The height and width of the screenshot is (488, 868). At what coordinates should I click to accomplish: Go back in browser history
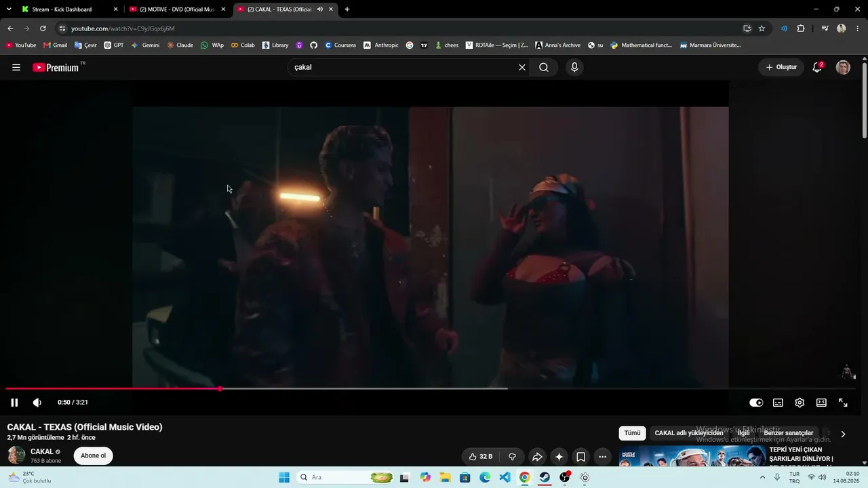click(x=10, y=28)
